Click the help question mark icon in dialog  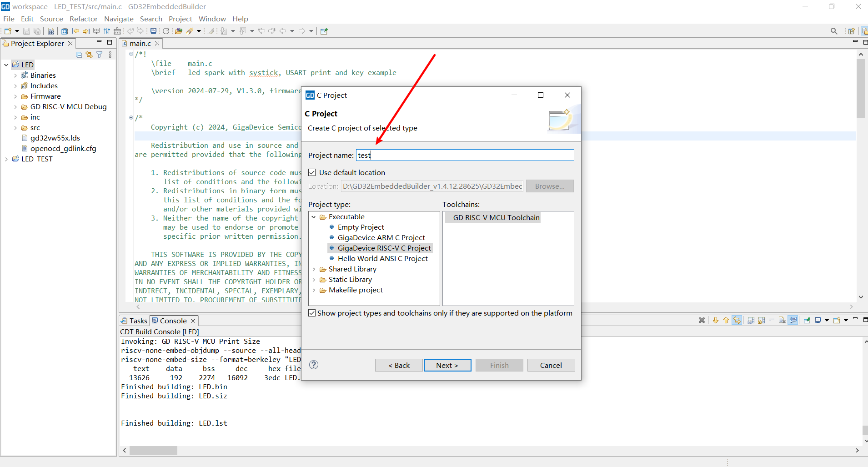314,365
